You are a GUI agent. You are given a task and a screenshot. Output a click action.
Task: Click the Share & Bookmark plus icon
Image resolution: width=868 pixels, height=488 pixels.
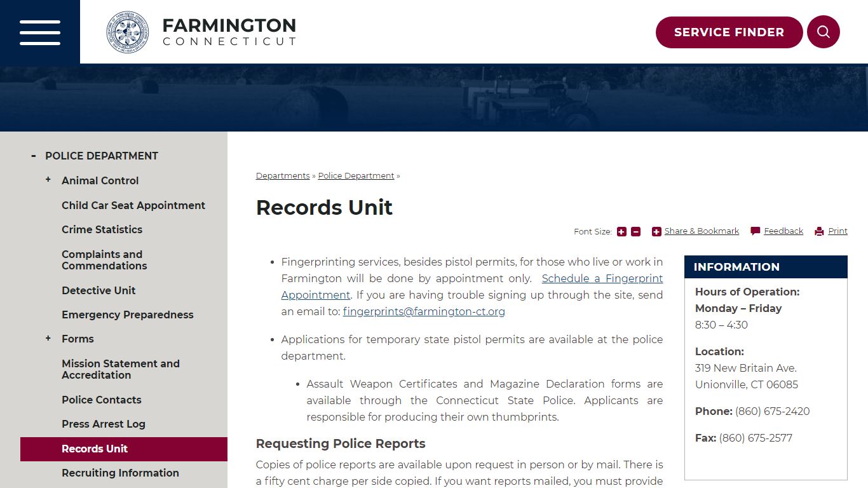tap(656, 232)
